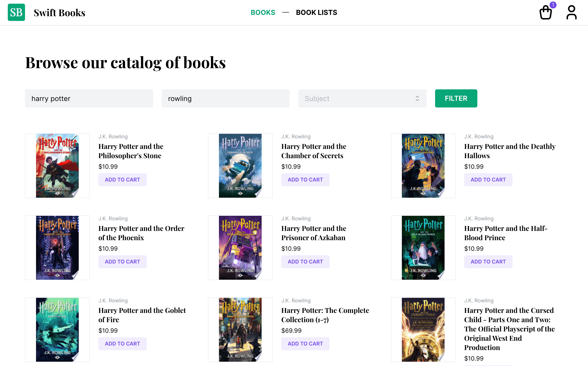Add Prisoner of Azkaban to cart
This screenshot has height=366, width=588.
pos(305,262)
